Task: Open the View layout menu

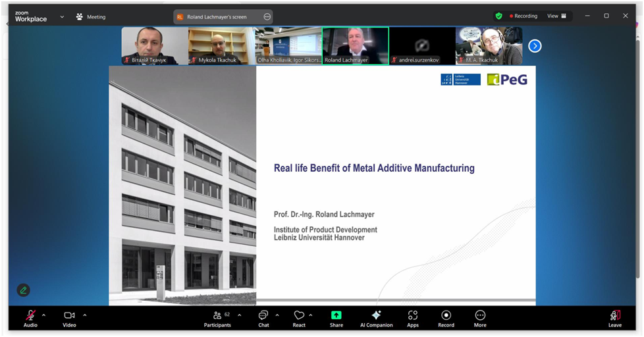Action: (x=556, y=16)
